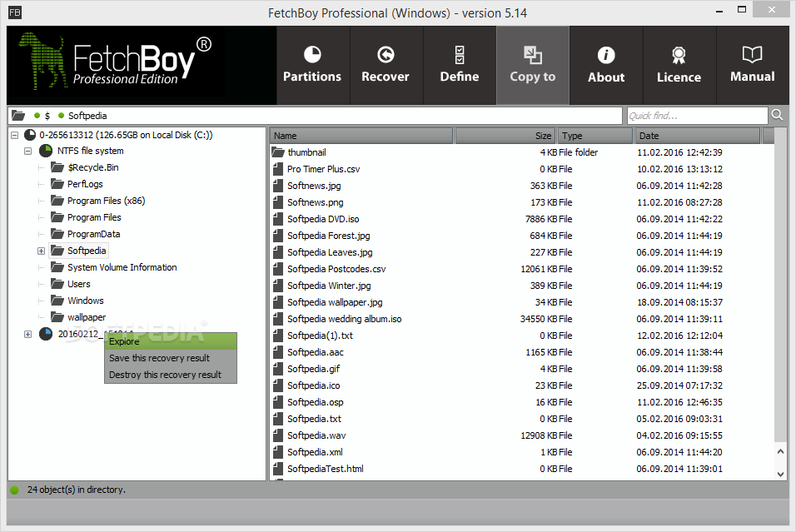Select Softpedia.xml file name
Image resolution: width=796 pixels, height=532 pixels.
[x=315, y=452]
